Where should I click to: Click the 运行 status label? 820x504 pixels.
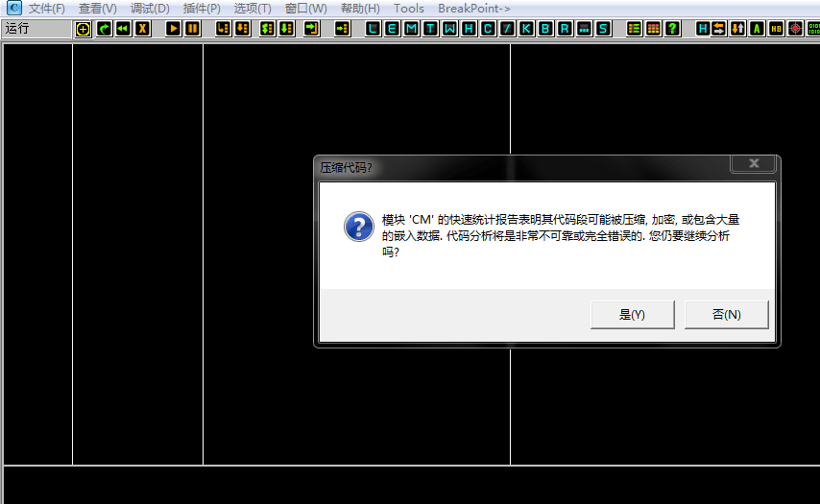(17, 28)
